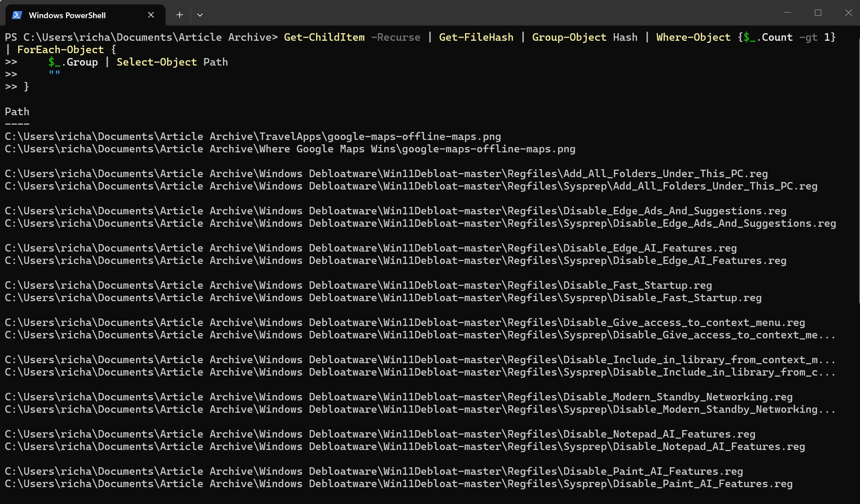Maximize the terminal window
Viewport: 860px width, 504px height.
tap(818, 13)
